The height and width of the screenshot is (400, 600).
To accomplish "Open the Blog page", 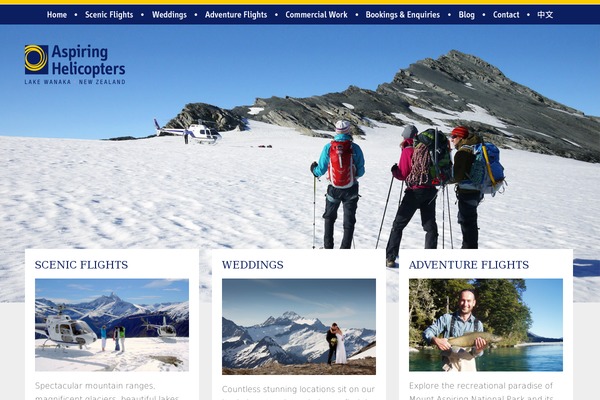I will (466, 15).
